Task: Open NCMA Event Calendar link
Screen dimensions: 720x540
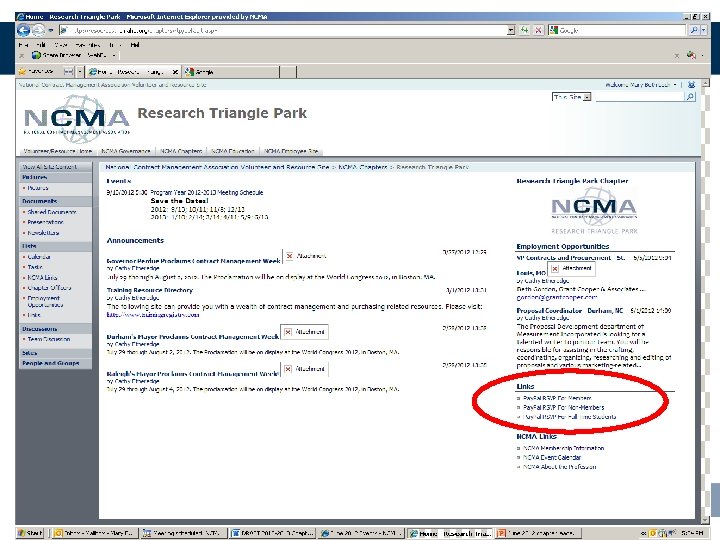Action: 552,457
